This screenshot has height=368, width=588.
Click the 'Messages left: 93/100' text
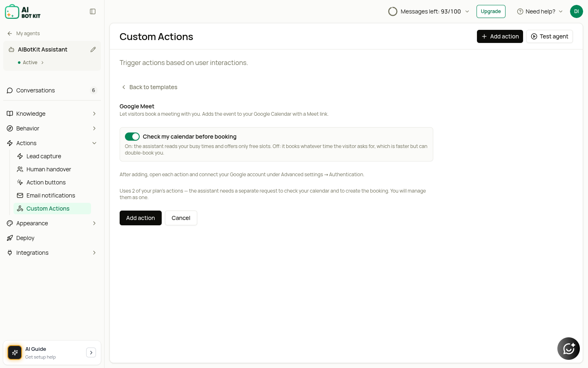(x=431, y=11)
